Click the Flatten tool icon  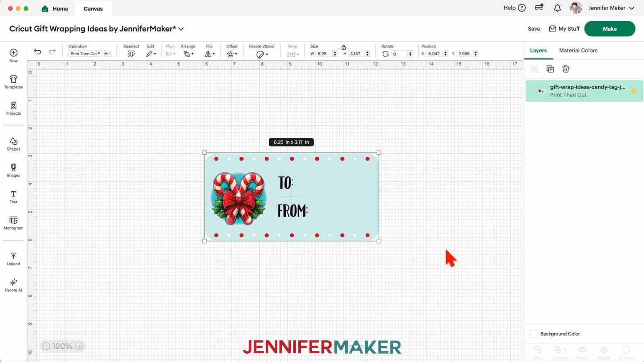click(604, 350)
